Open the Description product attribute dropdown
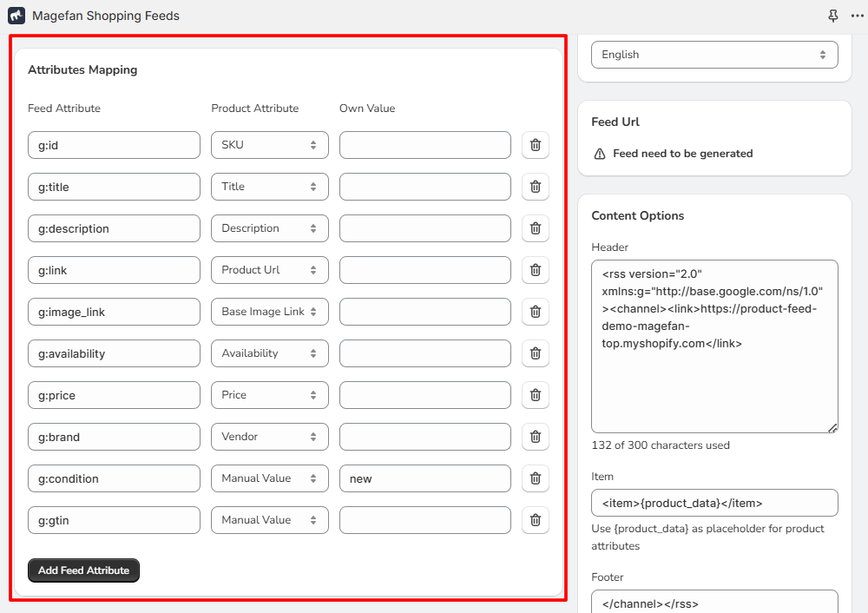The width and height of the screenshot is (868, 613). pos(270,228)
